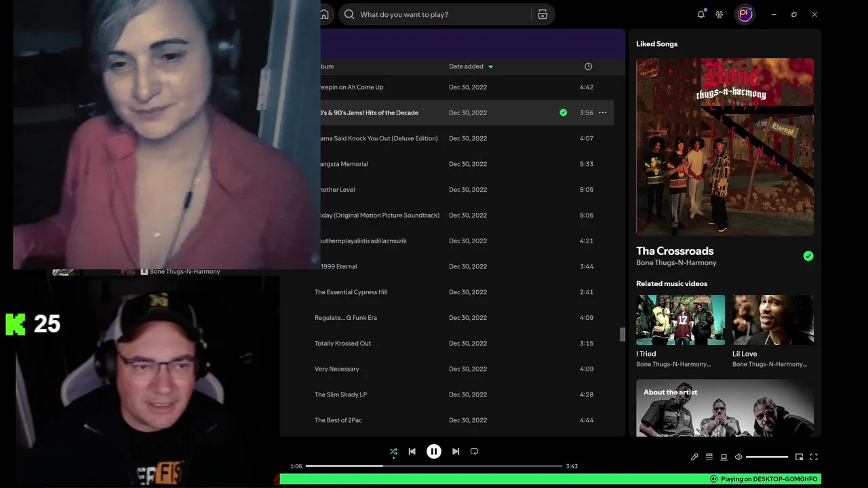
Task: Open the 90's Jams! Hits of the Decade album
Action: pos(370,113)
